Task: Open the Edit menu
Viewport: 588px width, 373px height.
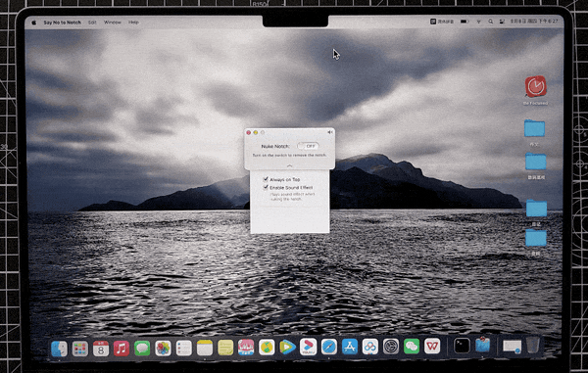Action: click(x=92, y=23)
